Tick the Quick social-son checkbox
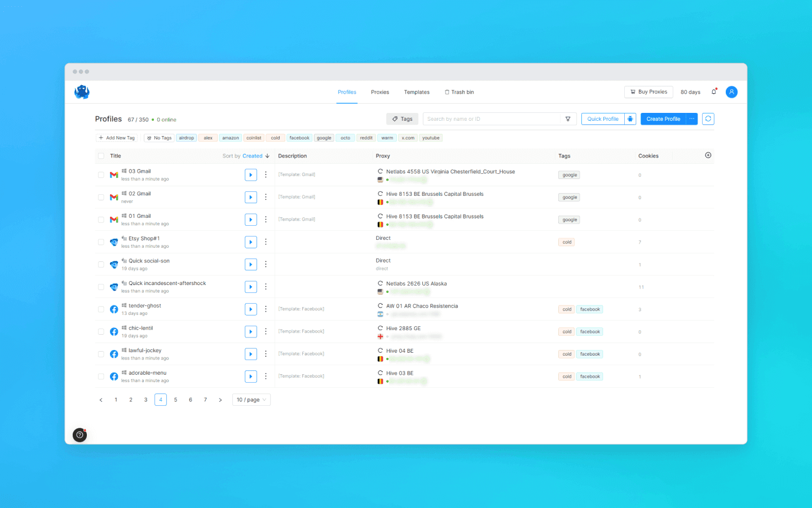This screenshot has height=508, width=812. click(x=101, y=265)
